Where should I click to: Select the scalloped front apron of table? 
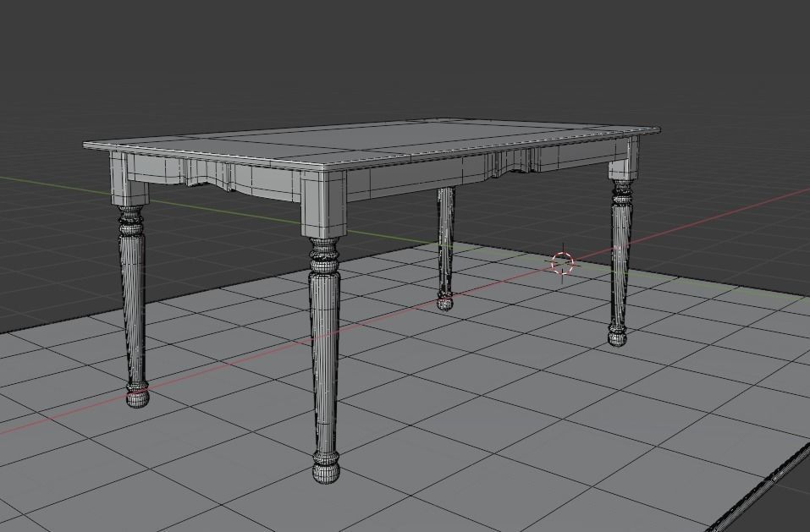214,178
